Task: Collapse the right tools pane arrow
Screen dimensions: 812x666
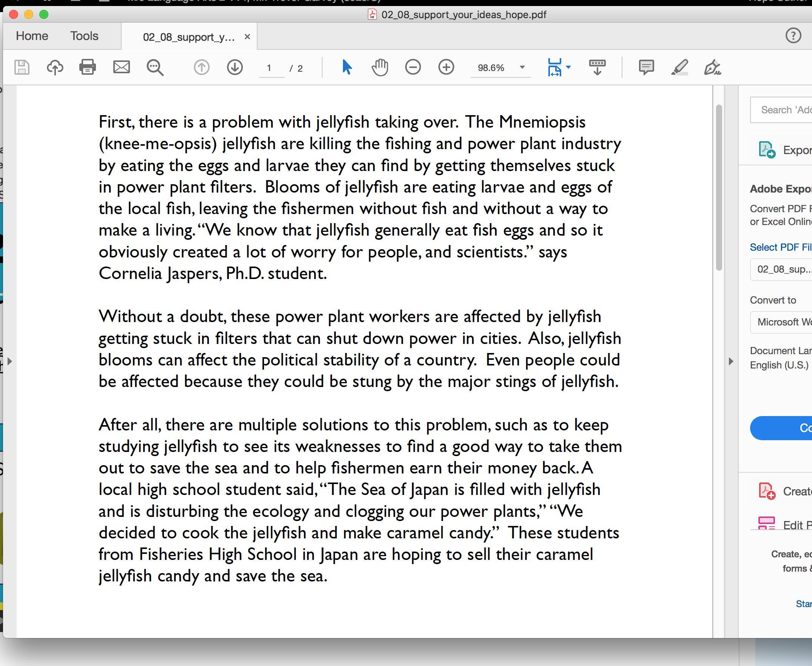Action: click(731, 361)
